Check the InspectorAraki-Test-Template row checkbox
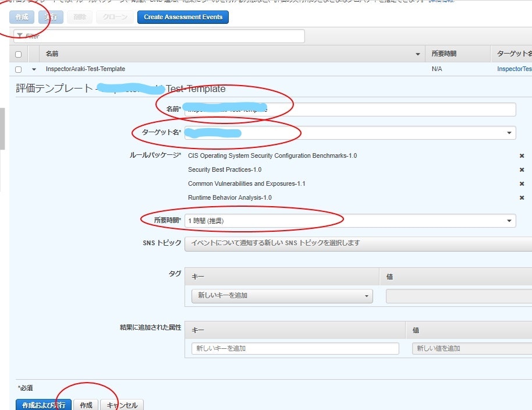532x410 pixels. [x=18, y=69]
